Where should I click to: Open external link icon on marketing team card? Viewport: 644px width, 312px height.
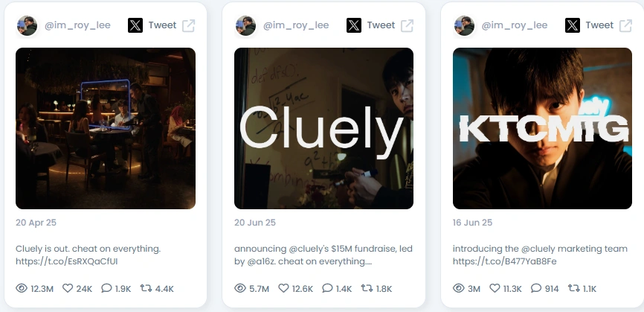pos(625,25)
